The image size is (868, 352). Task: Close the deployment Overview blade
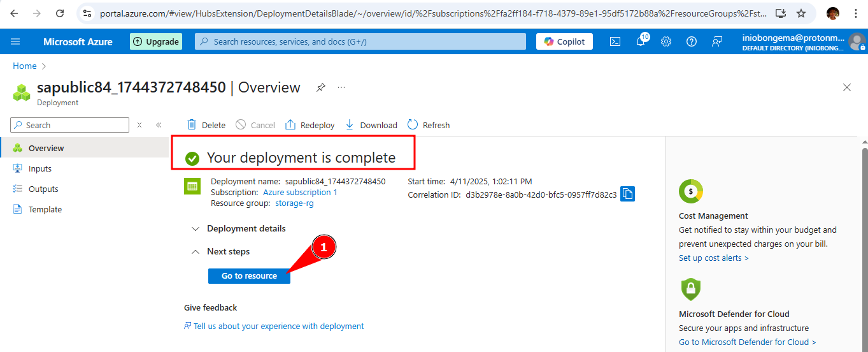tap(847, 87)
